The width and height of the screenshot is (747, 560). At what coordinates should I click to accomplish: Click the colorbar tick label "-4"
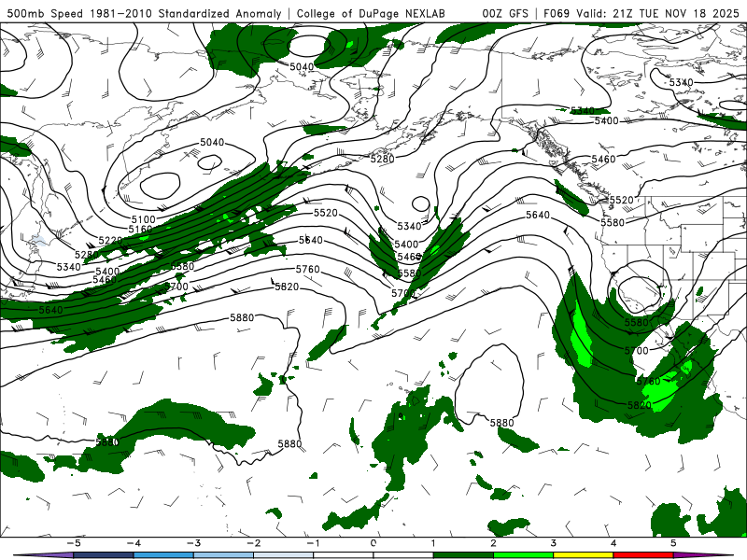(134, 543)
